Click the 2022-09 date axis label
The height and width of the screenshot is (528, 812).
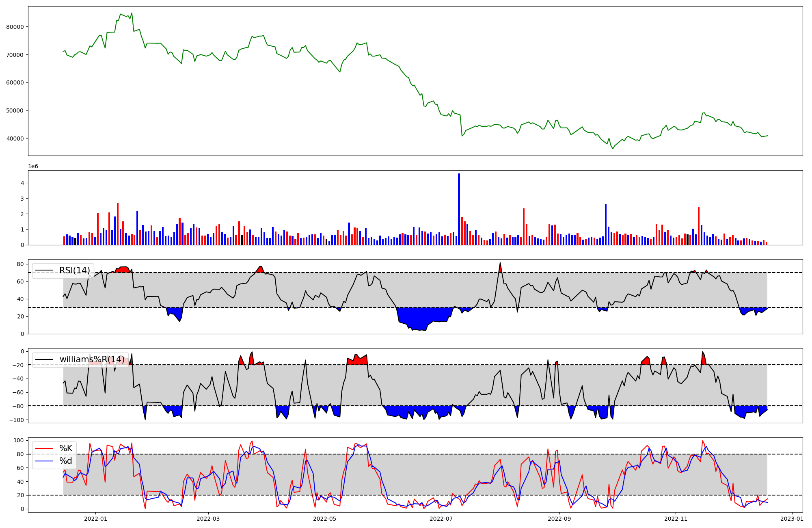point(559,519)
